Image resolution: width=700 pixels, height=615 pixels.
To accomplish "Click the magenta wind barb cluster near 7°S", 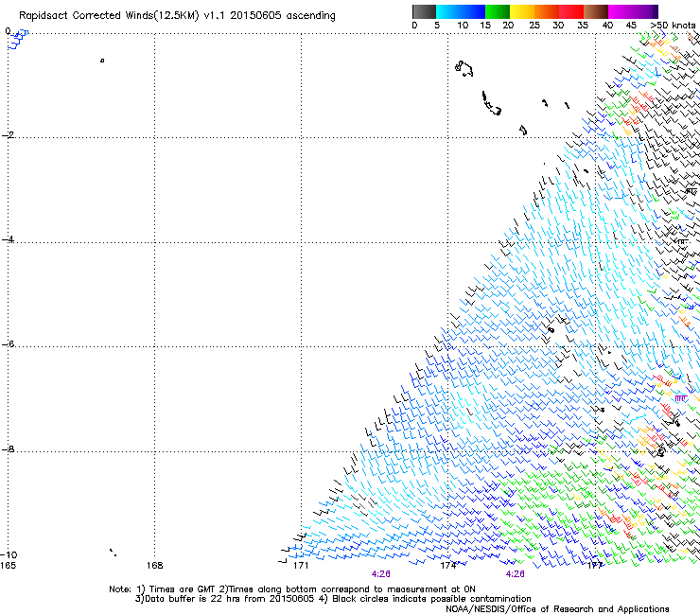I will [x=681, y=398].
